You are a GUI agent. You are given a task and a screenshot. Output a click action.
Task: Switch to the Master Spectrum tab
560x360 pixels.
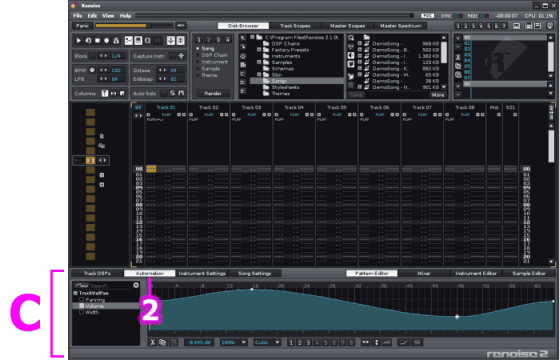tap(400, 26)
